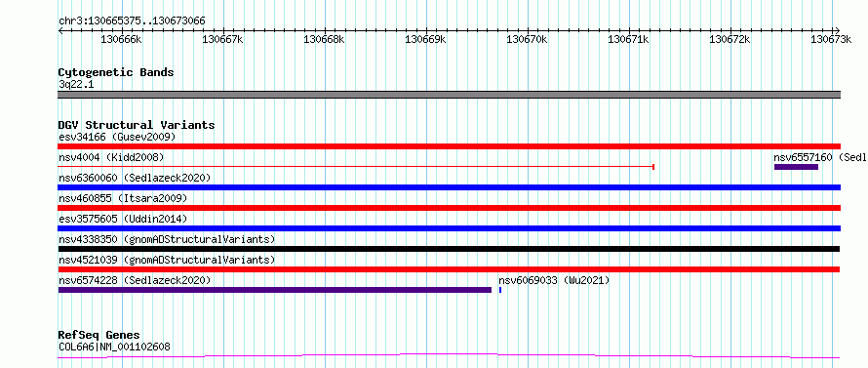Click the 130667k ruler tick label
The height and width of the screenshot is (368, 868).
coord(222,39)
